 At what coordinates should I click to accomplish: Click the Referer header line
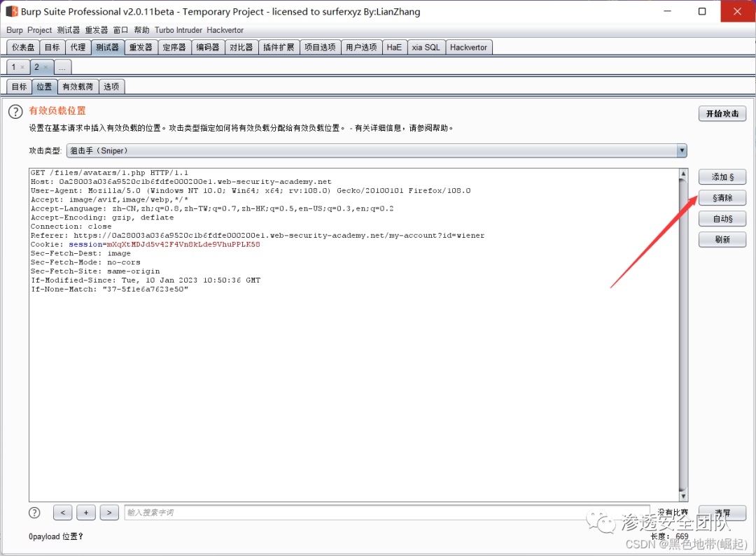coord(258,235)
